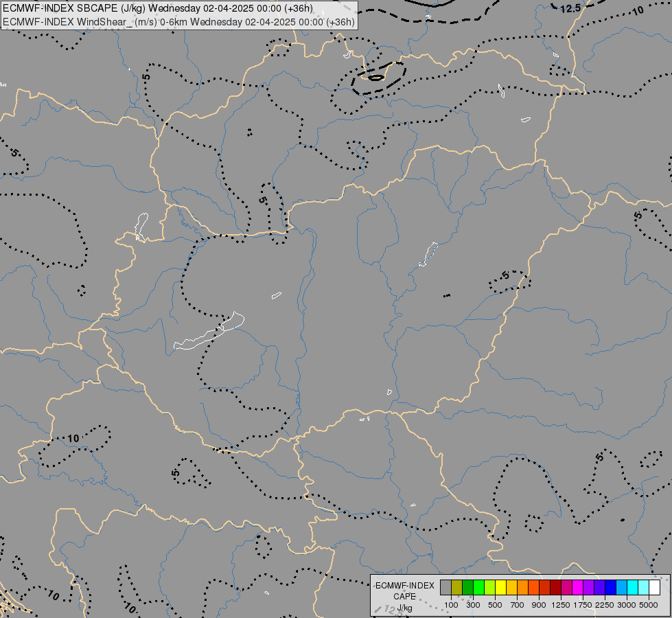Click the 700 value on the legend scale
Screen dimensions: 672x618
pyautogui.click(x=518, y=605)
